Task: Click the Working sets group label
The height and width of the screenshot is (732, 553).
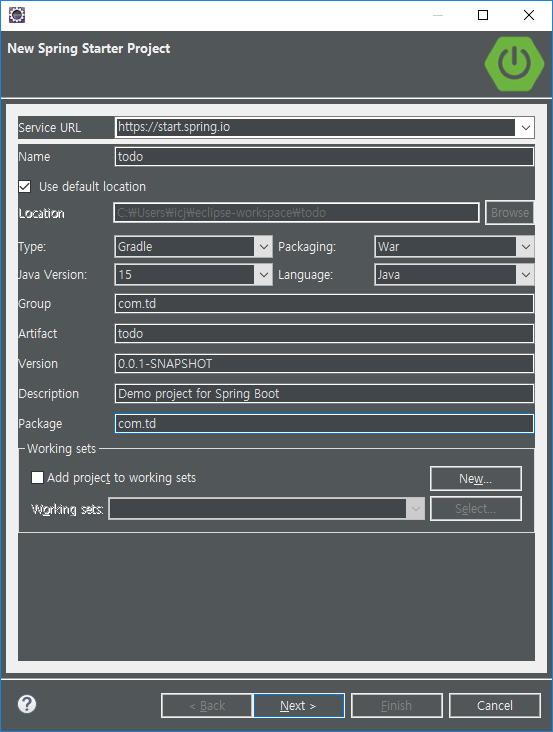Action: 61,449
